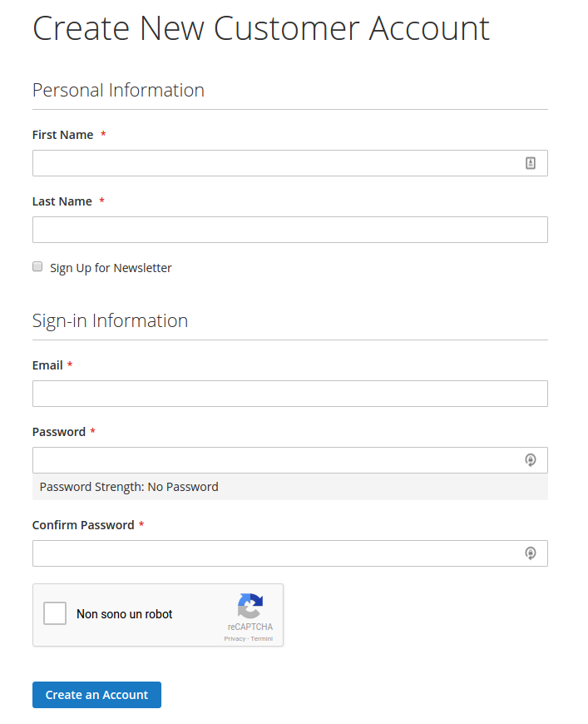588x724 pixels.
Task: Focus the Last Name input field
Action: click(289, 230)
